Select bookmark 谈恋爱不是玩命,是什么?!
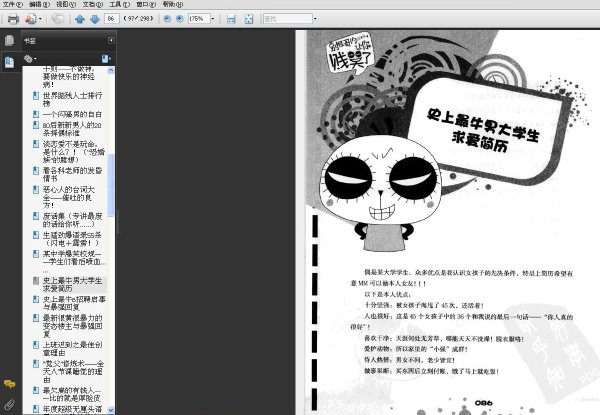The width and height of the screenshot is (600, 415). [73, 151]
